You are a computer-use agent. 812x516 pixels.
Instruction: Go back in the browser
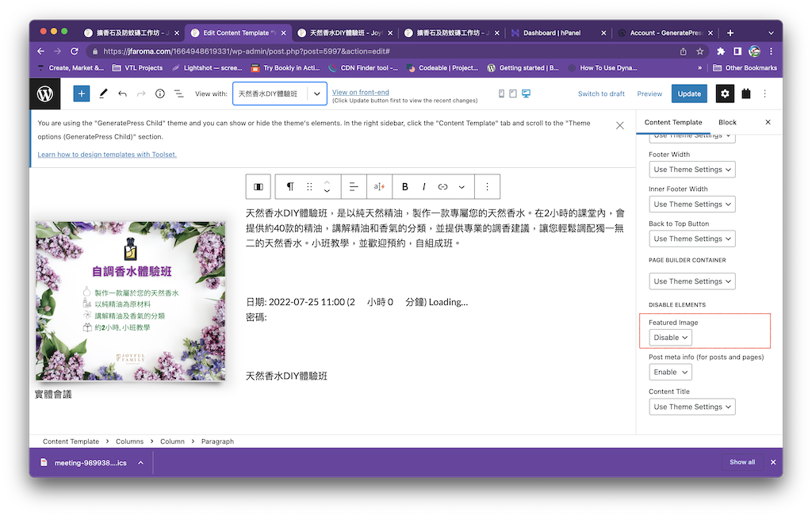(41, 52)
